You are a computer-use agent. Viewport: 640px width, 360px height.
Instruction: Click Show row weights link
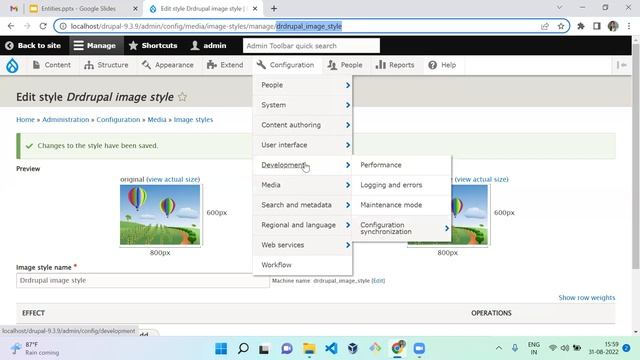(587, 298)
